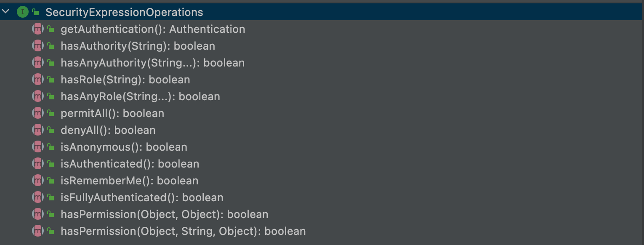The width and height of the screenshot is (644, 245).
Task: Navigate to isAuthenticated(): boolean
Action: point(130,164)
